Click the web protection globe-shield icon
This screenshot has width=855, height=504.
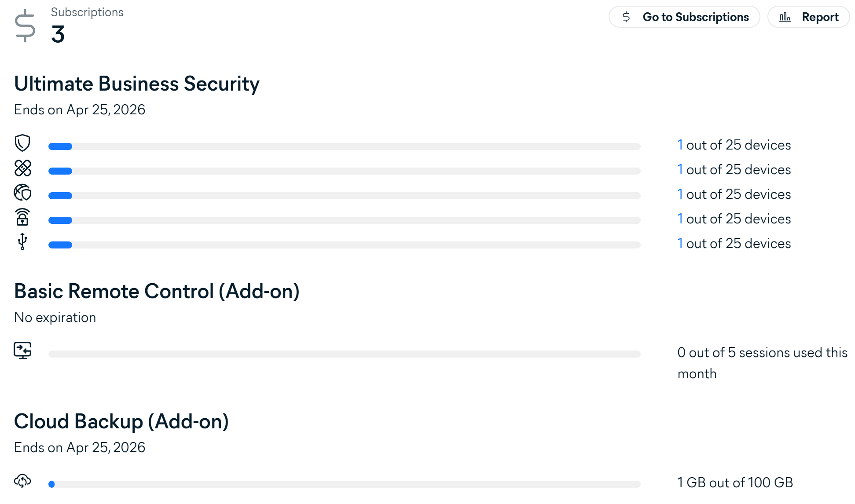coord(22,193)
